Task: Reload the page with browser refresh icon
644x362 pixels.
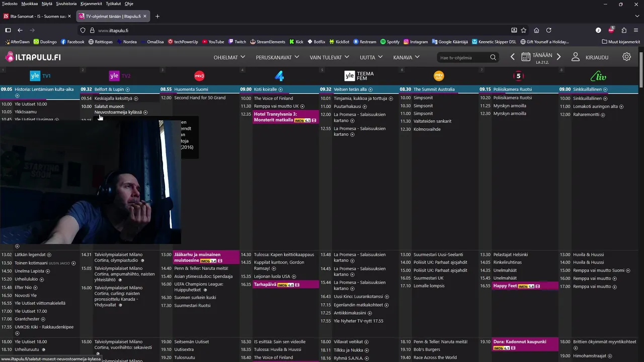Action: pyautogui.click(x=549, y=30)
